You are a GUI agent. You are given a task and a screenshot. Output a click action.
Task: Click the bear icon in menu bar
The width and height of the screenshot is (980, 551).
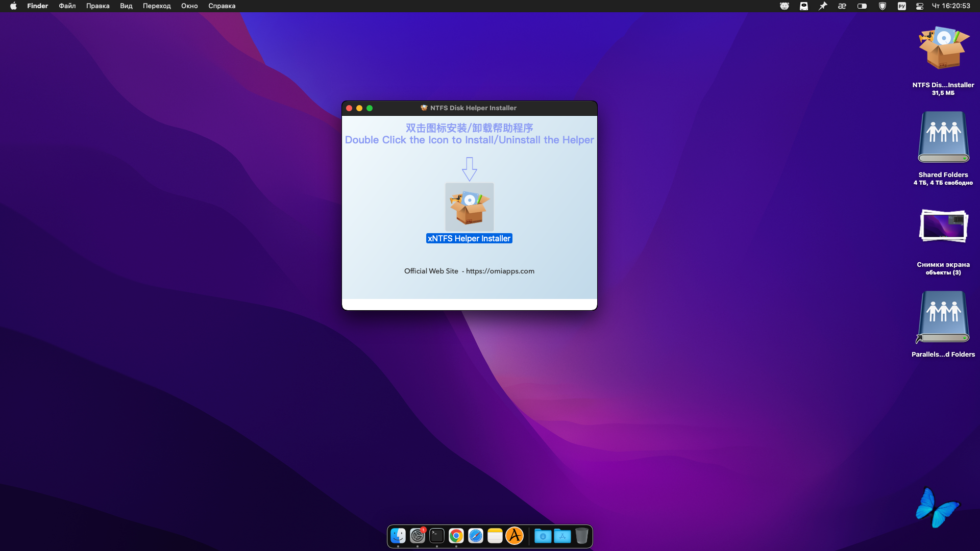click(785, 6)
